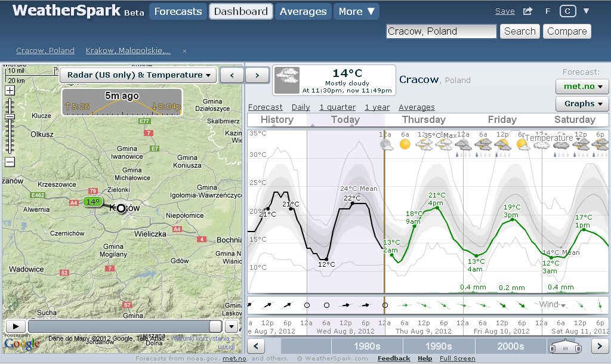The image size is (611, 364).
Task: Open Warunki korzystania z usługi map link
Action: (x=203, y=343)
